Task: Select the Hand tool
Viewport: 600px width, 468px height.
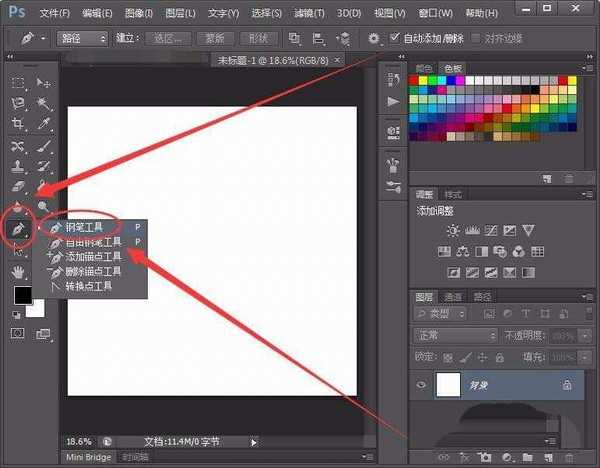Action: tap(18, 271)
